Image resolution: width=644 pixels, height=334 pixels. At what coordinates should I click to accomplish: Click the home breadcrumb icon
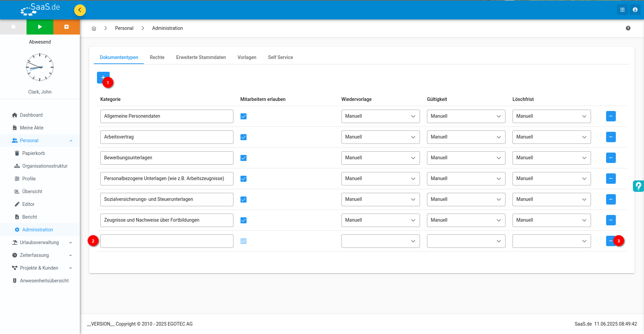[x=94, y=29]
